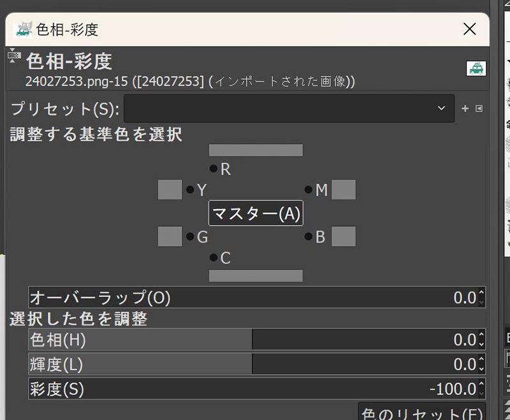
Task: Select the M channel radio button
Action: (308, 189)
